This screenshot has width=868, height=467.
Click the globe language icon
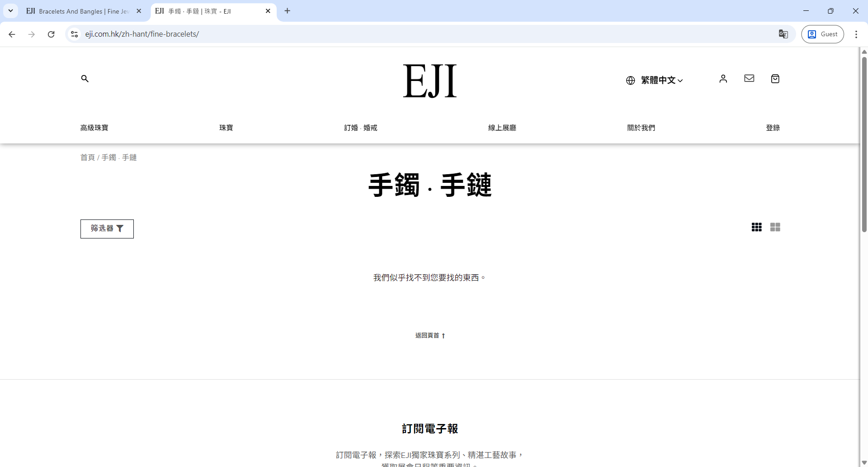pos(631,81)
